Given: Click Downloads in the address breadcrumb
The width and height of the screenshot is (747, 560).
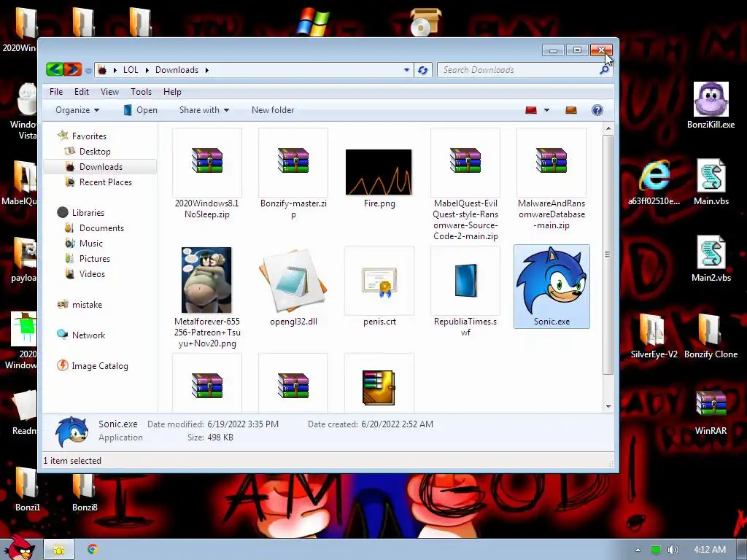Looking at the screenshot, I should pyautogui.click(x=177, y=70).
